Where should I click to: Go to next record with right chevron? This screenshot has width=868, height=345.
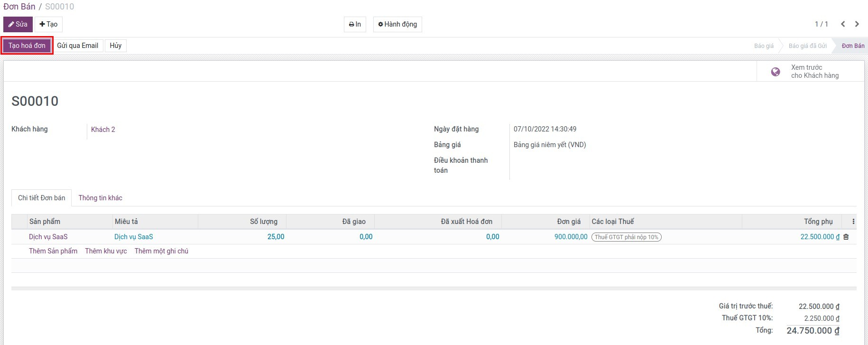point(857,24)
